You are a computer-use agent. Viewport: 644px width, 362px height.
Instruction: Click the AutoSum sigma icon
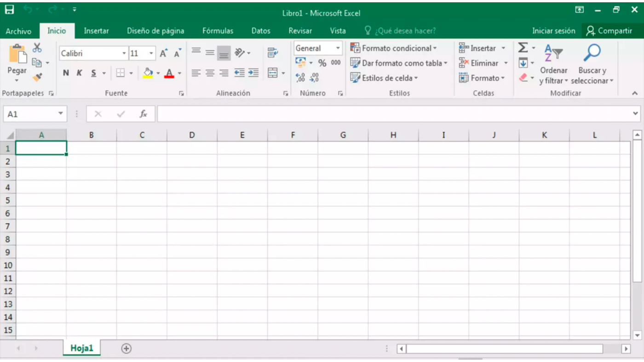523,48
